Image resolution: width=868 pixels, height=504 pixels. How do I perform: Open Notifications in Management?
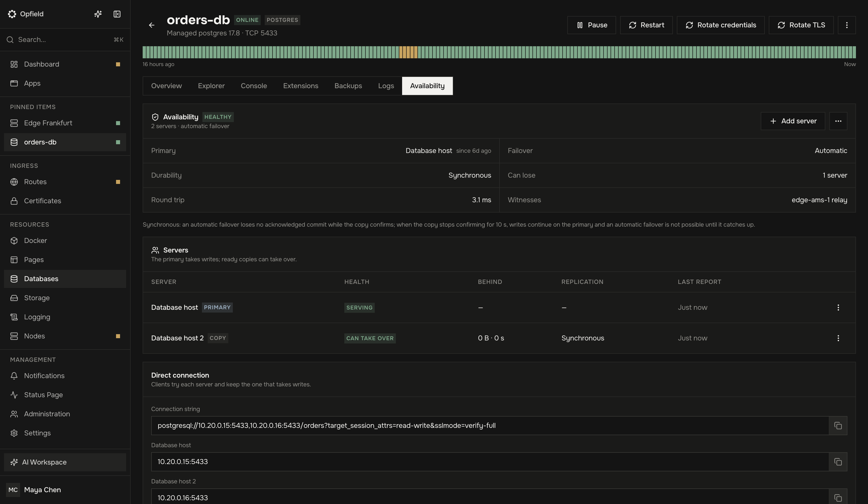[x=65, y=376]
